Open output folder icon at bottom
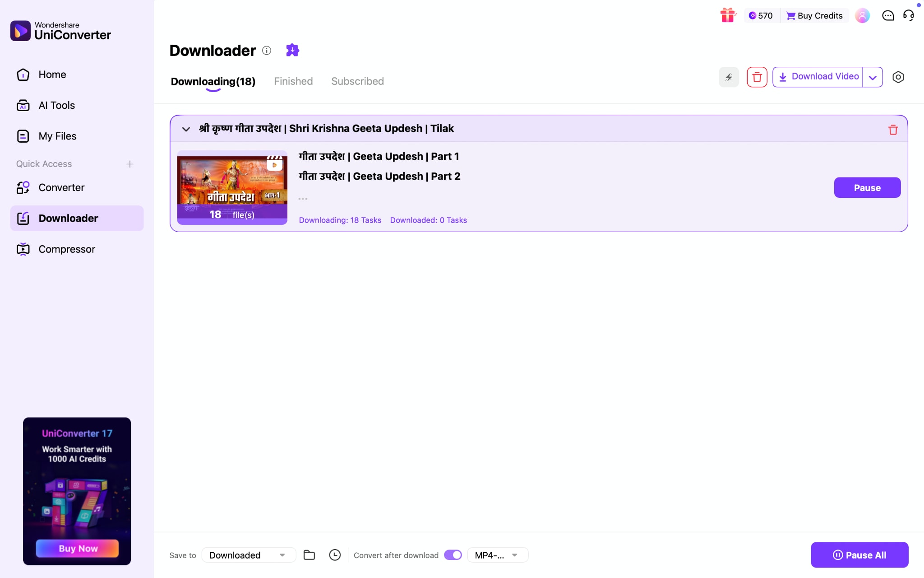 click(309, 555)
